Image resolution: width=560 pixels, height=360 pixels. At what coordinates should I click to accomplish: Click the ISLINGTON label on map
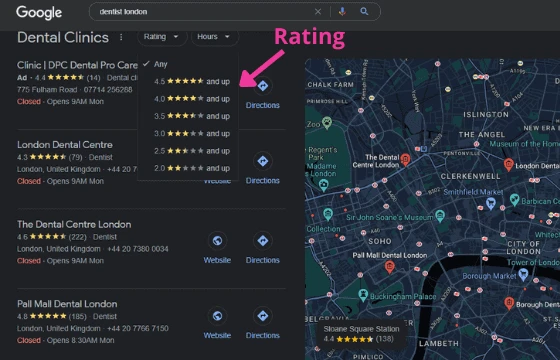486,115
